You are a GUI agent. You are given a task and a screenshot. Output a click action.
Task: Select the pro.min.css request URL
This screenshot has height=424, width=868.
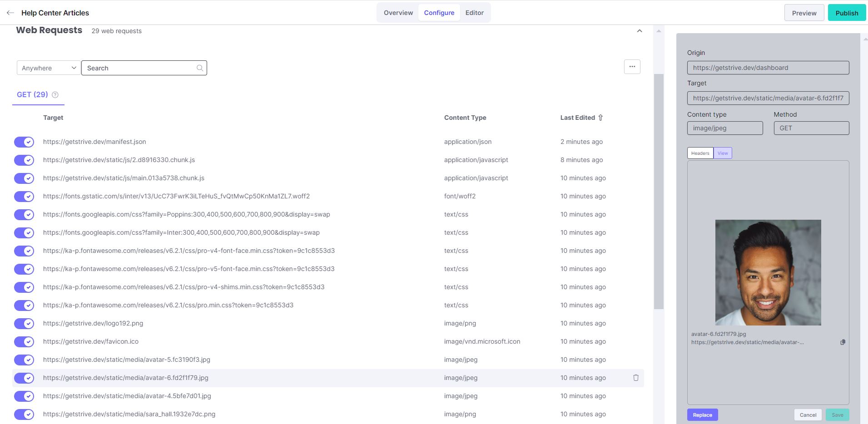pos(168,305)
